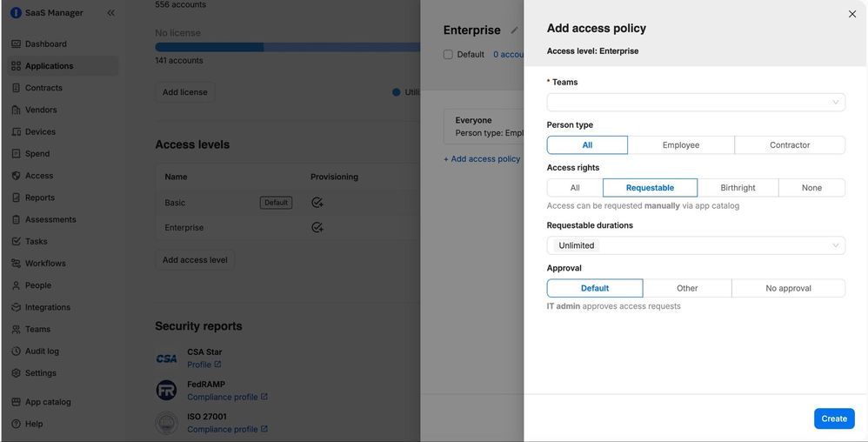Viewport: 868px width, 442px height.
Task: Go to Applications in the sidebar
Action: coord(49,66)
